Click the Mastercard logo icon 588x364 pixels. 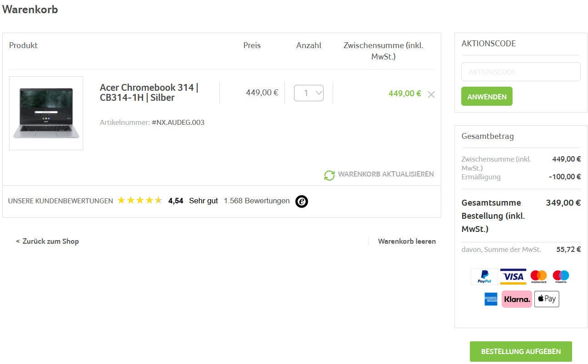pyautogui.click(x=538, y=276)
